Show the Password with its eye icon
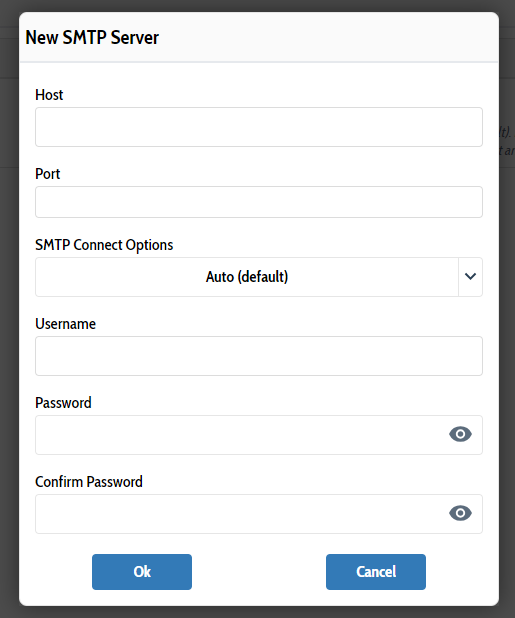Image resolution: width=515 pixels, height=618 pixels. point(460,434)
